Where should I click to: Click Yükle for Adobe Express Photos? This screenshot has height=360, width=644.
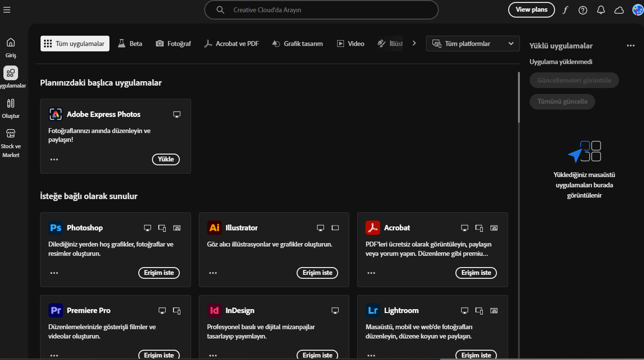[x=166, y=159]
